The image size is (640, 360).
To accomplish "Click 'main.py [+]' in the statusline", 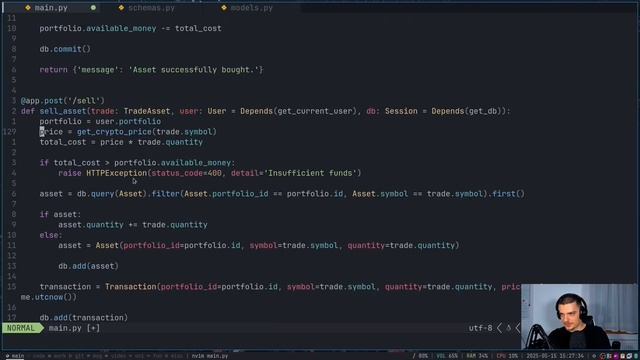I will tap(74, 328).
